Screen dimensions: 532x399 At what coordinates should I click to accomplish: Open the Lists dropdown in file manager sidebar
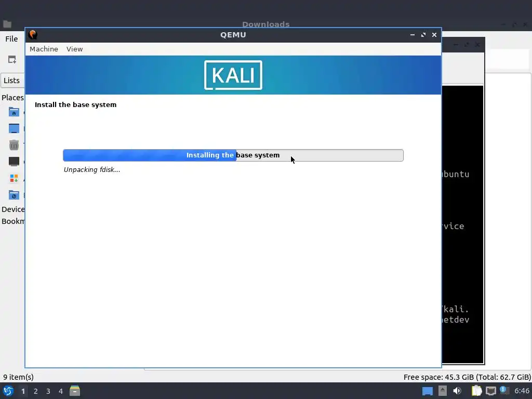click(x=12, y=81)
